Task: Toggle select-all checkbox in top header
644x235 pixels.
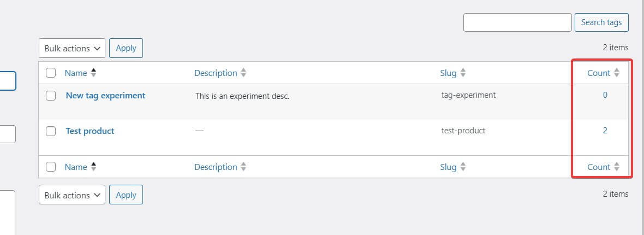Action: (x=51, y=73)
